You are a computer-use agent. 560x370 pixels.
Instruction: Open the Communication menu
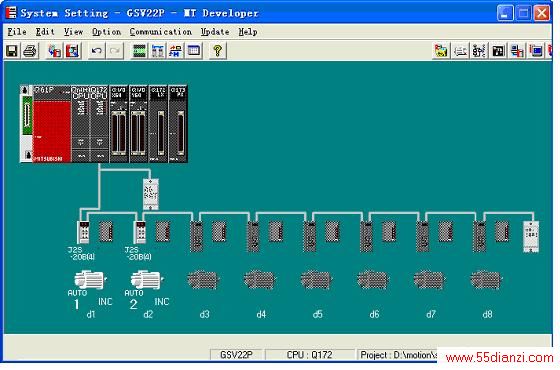(160, 32)
